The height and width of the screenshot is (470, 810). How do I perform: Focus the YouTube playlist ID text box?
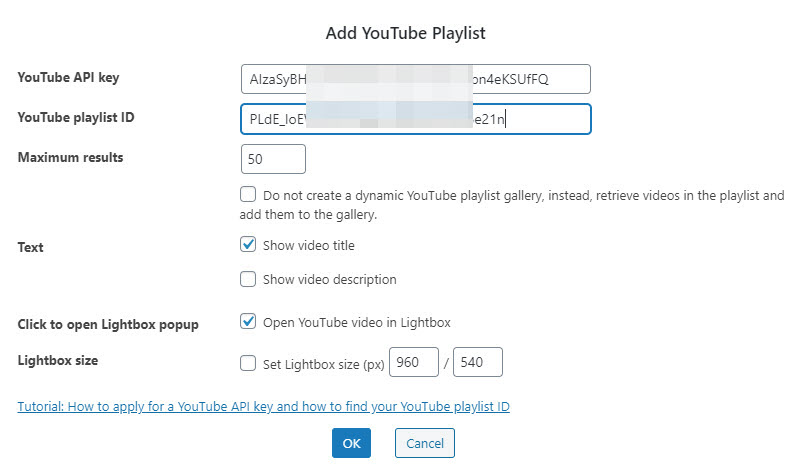[x=415, y=119]
